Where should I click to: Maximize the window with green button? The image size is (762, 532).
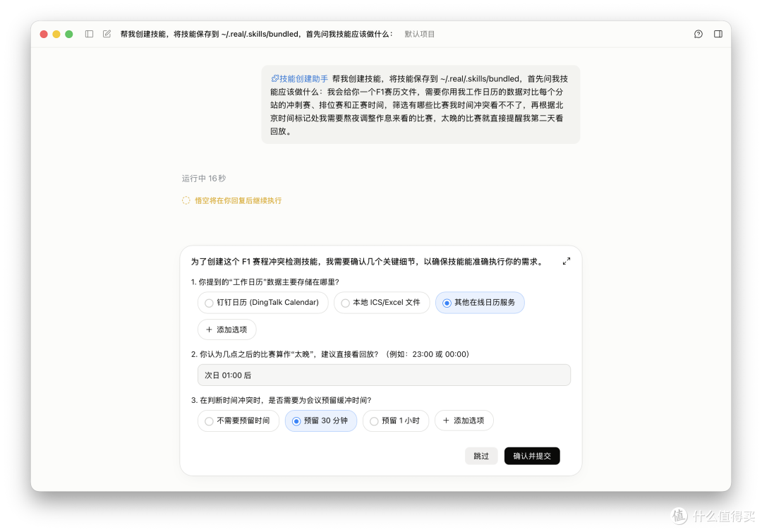[x=69, y=34]
